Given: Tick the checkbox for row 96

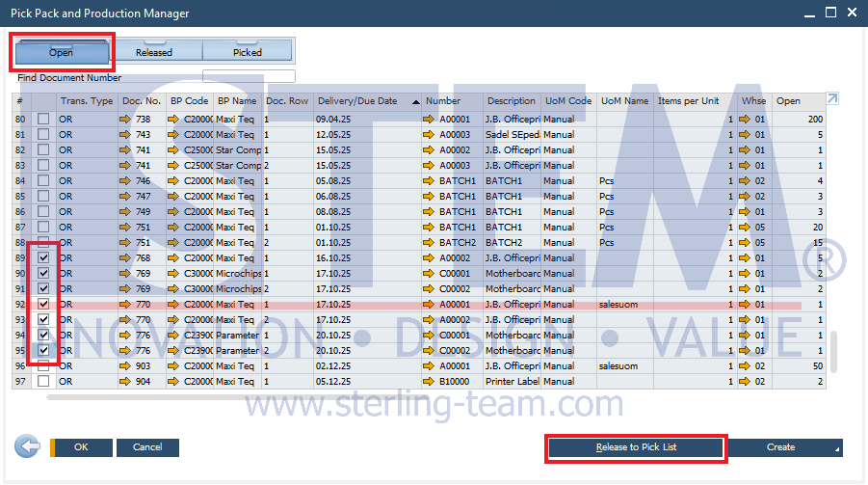Looking at the screenshot, I should tap(43, 366).
